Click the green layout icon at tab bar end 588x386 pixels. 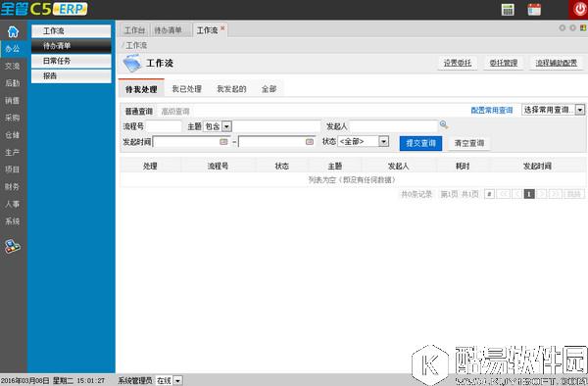[583, 27]
